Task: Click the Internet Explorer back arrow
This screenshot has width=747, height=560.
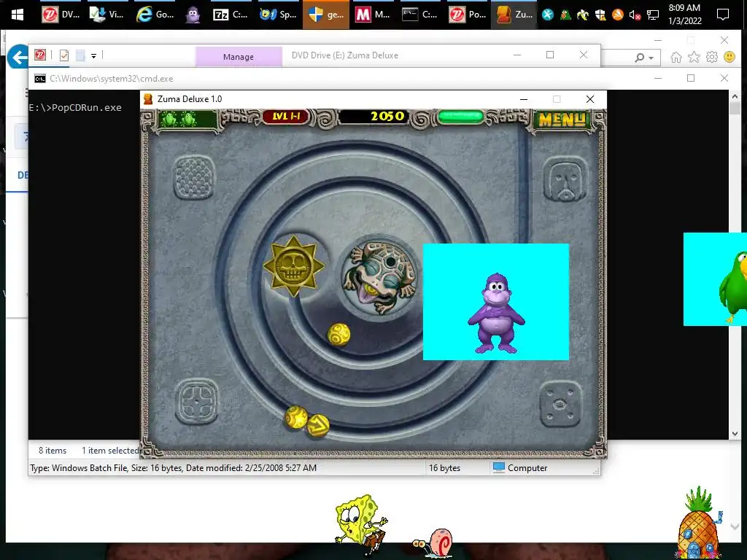Action: [18, 57]
